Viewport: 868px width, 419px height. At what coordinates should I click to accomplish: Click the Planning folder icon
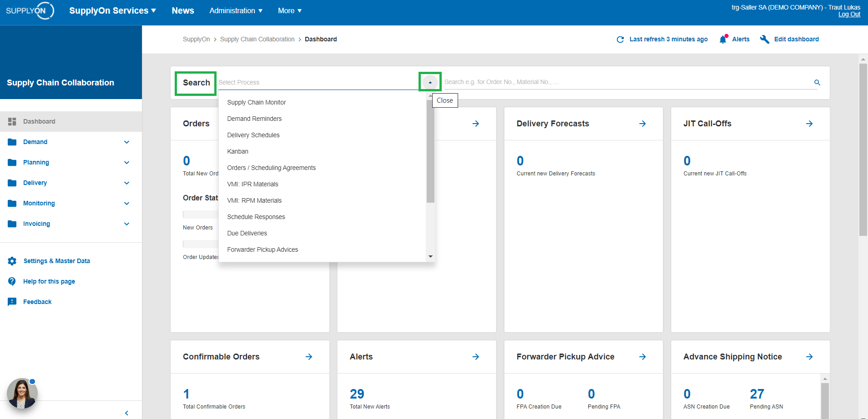[12, 162]
